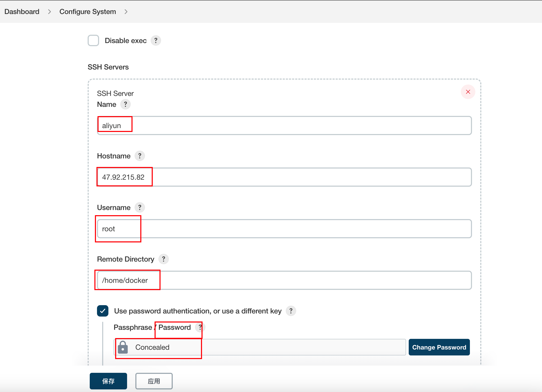Image resolution: width=542 pixels, height=392 pixels.
Task: Enable the Disable exec checkbox
Action: (x=93, y=40)
